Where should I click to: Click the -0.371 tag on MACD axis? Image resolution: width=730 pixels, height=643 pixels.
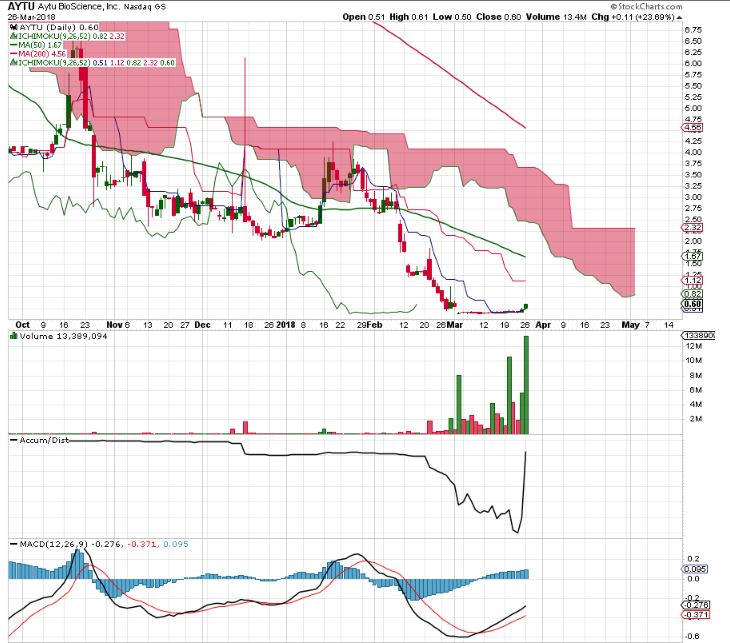point(696,615)
